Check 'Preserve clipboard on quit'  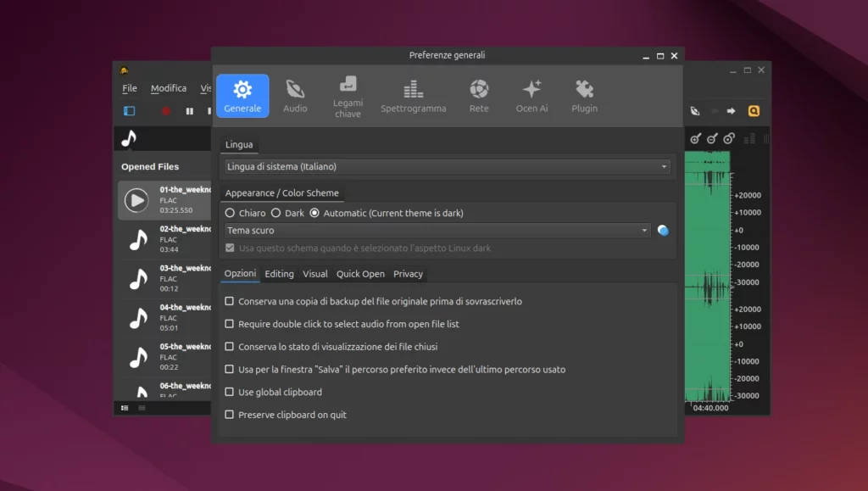pos(229,414)
